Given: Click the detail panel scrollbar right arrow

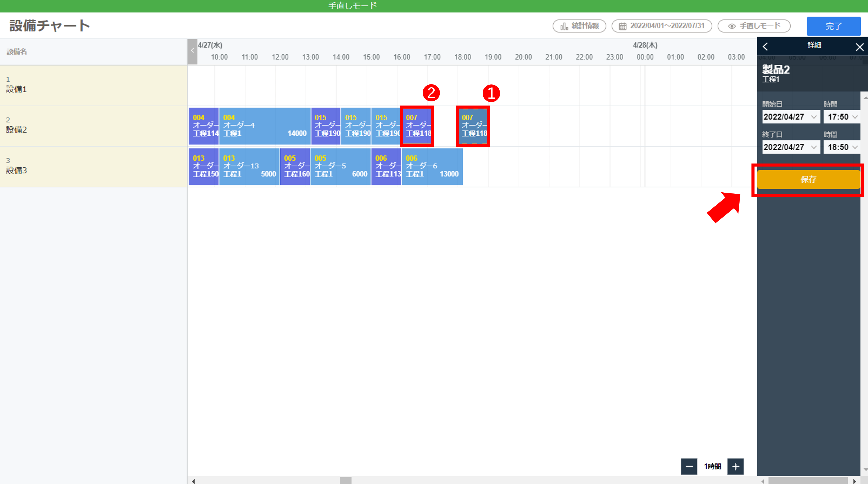Looking at the screenshot, I should [x=855, y=481].
